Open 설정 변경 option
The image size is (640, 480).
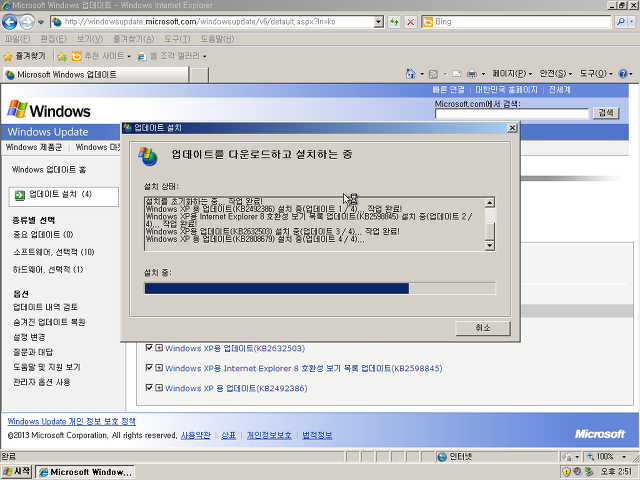[29, 337]
